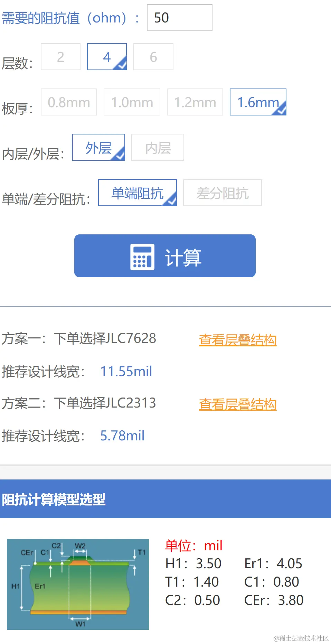Choose 1.6mm board thickness
The width and height of the screenshot is (331, 644).
[258, 102]
